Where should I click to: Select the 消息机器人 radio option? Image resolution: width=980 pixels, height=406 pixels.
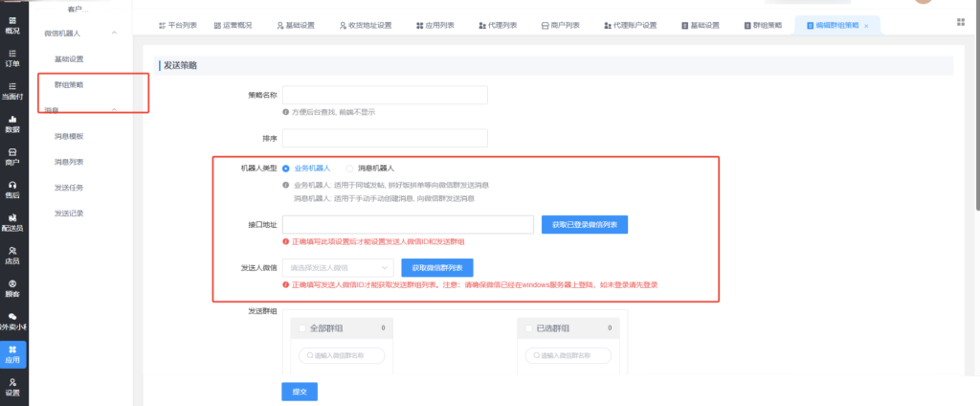click(x=349, y=168)
